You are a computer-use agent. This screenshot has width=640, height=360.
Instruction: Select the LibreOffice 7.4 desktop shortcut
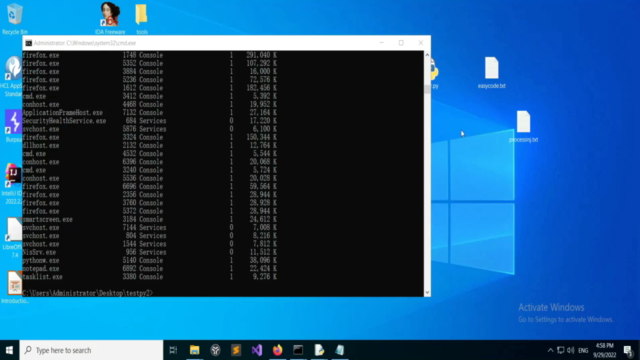click(13, 238)
